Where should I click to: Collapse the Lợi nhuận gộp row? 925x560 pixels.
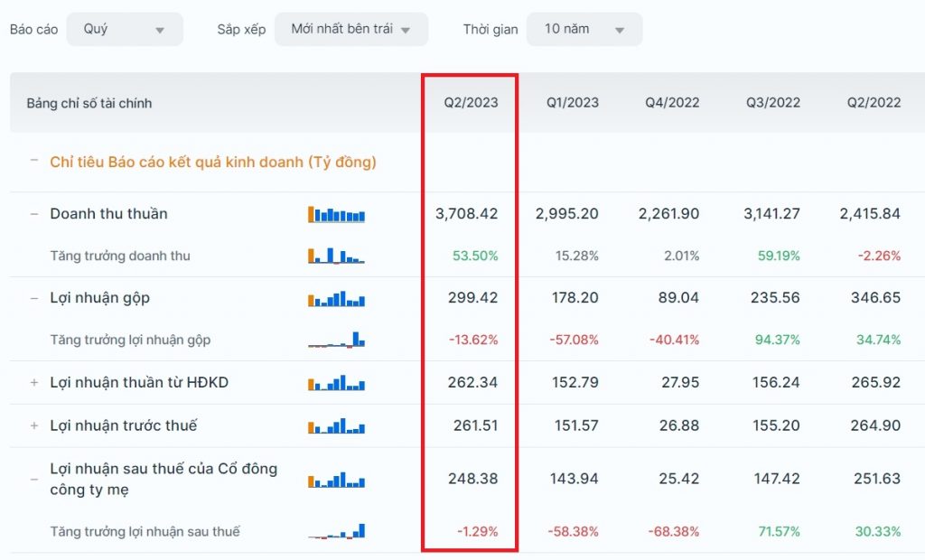click(34, 298)
